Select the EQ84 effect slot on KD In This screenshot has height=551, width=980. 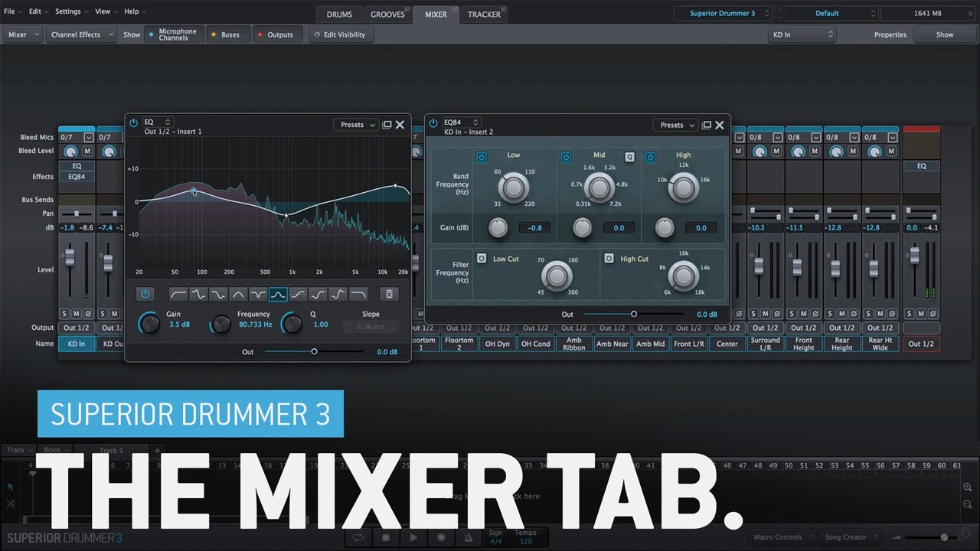[x=77, y=177]
